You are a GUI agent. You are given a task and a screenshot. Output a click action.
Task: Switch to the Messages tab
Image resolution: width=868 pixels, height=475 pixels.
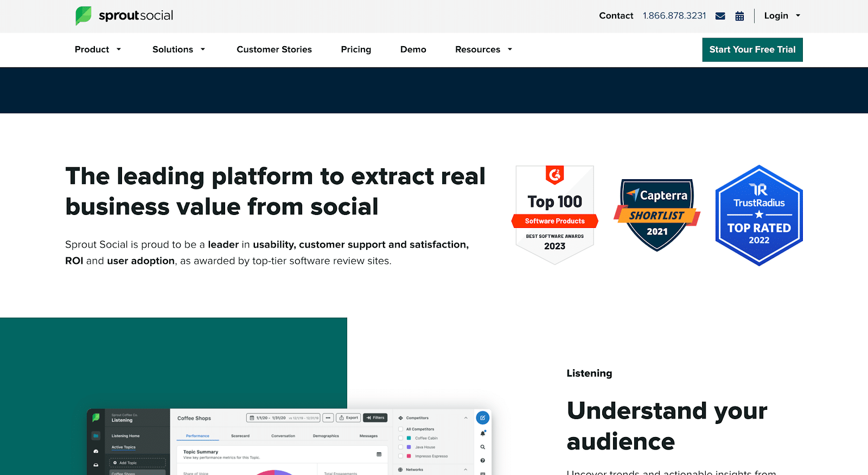tap(368, 436)
